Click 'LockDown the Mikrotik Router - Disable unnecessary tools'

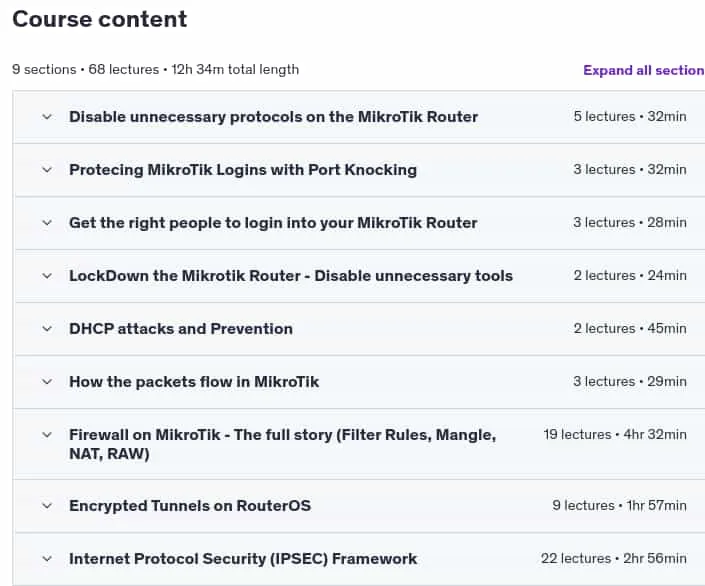[x=291, y=276]
